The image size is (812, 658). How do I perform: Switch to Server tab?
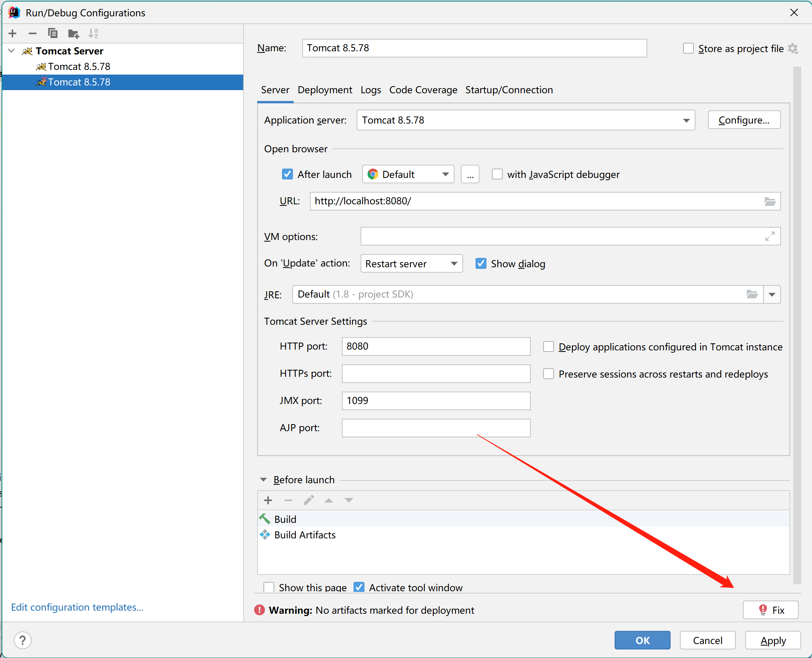click(x=275, y=90)
